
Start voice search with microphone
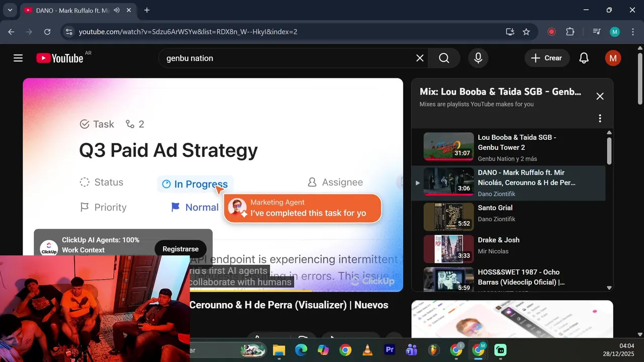[478, 58]
